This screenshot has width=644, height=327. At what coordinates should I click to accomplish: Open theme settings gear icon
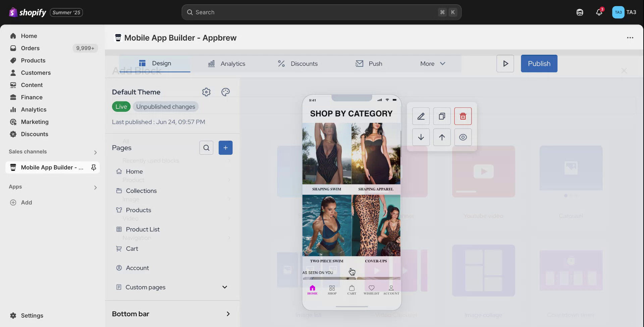tap(206, 92)
